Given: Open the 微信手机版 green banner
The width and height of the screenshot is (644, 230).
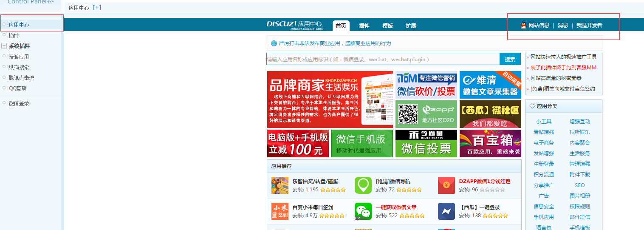Looking at the screenshot, I should [362, 143].
